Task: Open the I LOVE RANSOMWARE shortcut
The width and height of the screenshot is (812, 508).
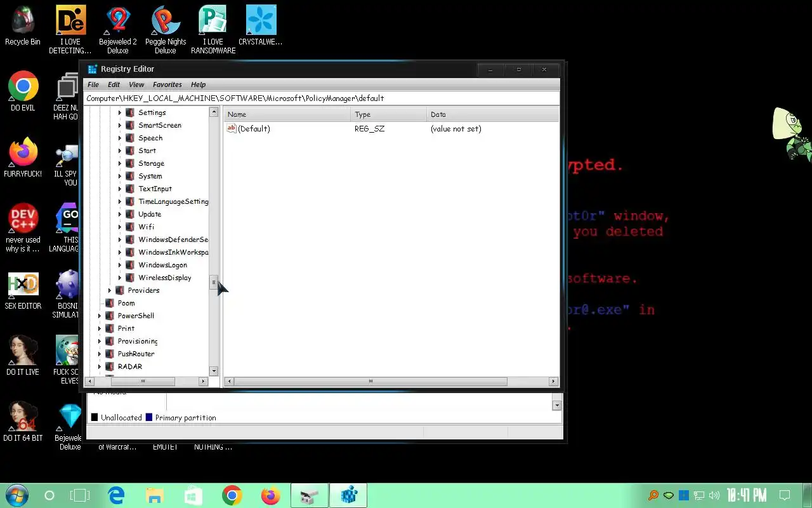Action: tap(213, 30)
